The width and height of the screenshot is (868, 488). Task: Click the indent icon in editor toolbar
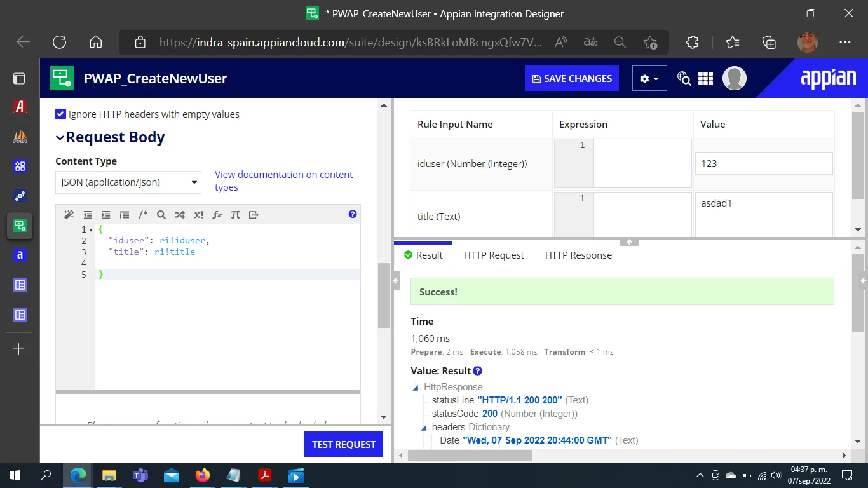tap(106, 215)
